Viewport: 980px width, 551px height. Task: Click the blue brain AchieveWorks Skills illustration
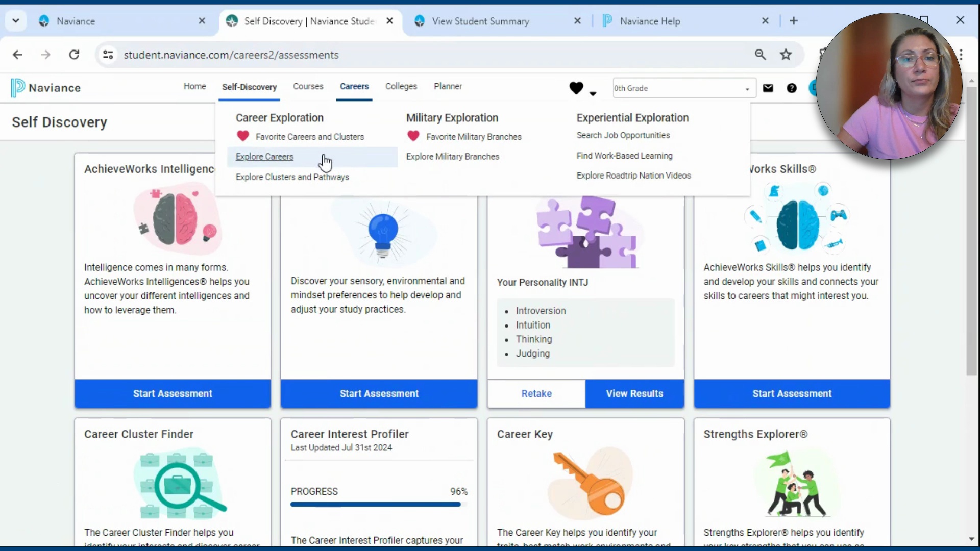pos(796,219)
